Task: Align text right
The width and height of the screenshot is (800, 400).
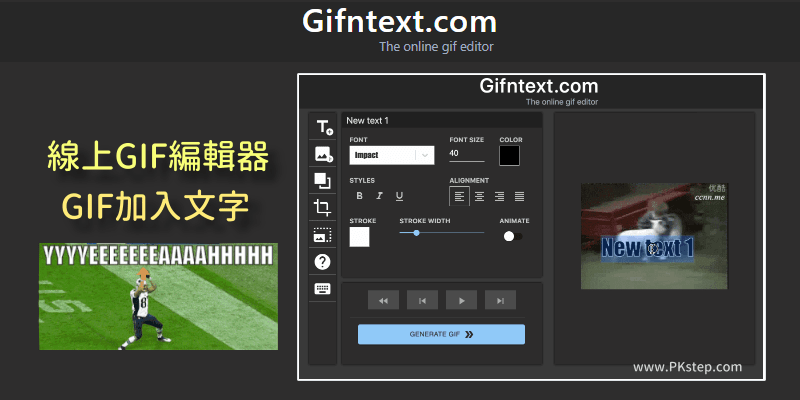Action: pos(499,196)
